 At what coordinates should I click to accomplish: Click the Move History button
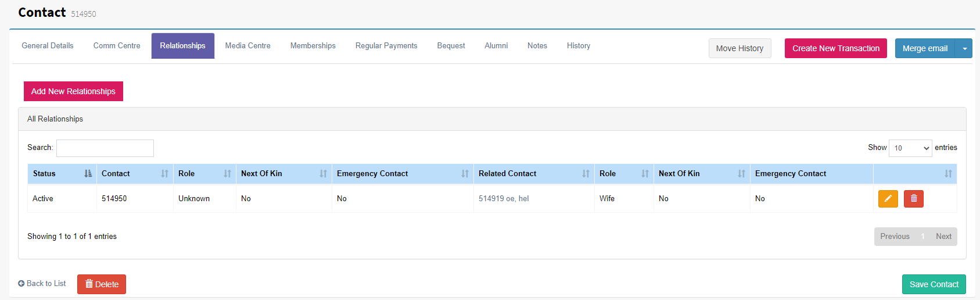(x=740, y=48)
